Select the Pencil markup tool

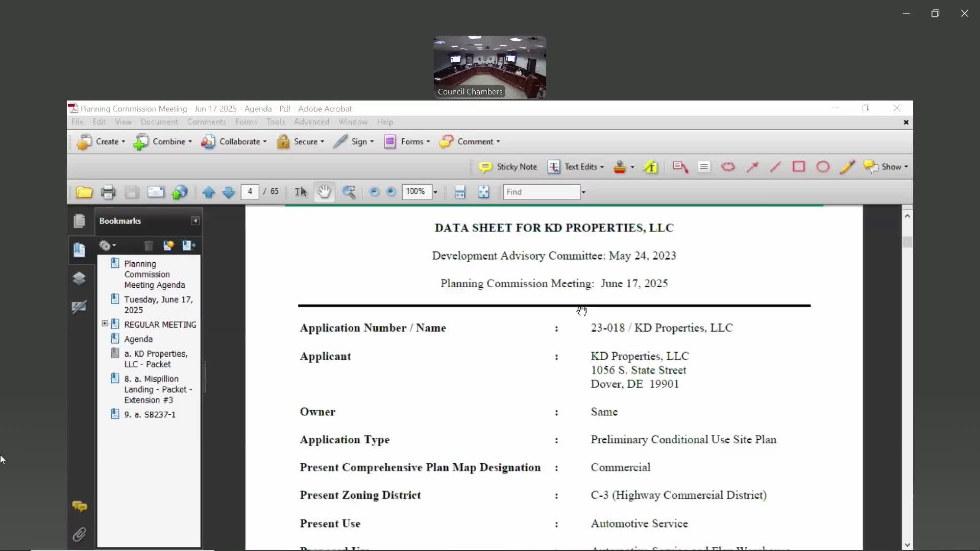pyautogui.click(x=847, y=167)
